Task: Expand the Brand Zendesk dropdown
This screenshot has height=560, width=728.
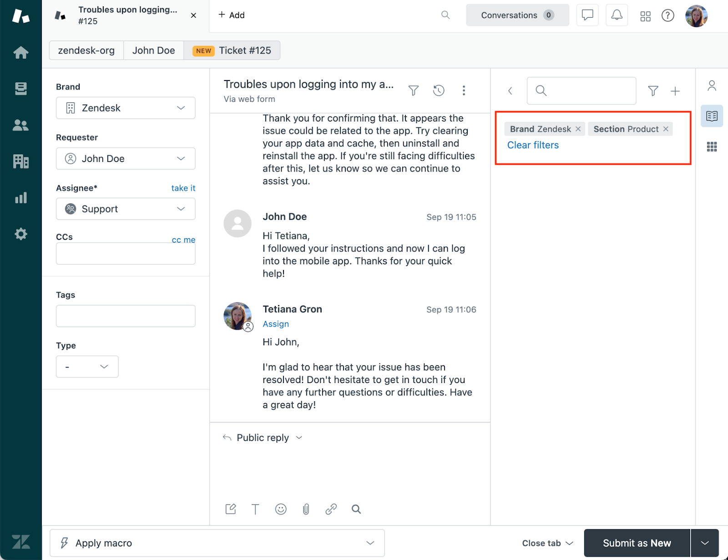Action: [126, 108]
